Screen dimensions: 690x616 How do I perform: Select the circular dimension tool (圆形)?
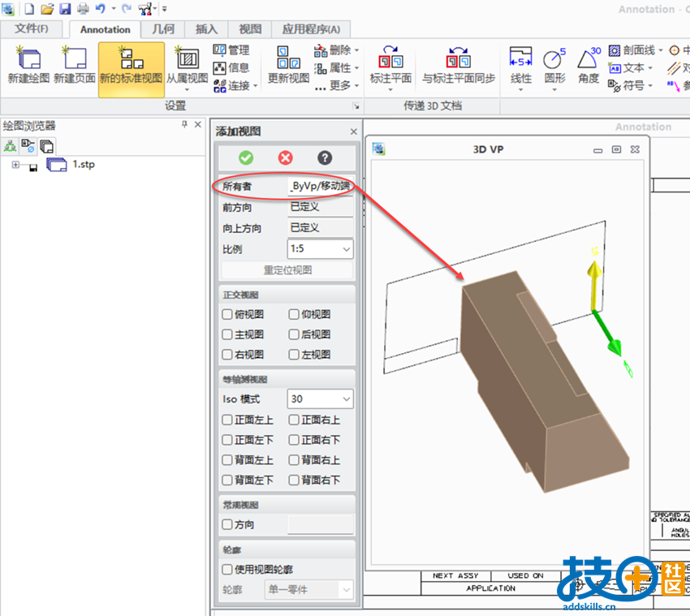554,68
